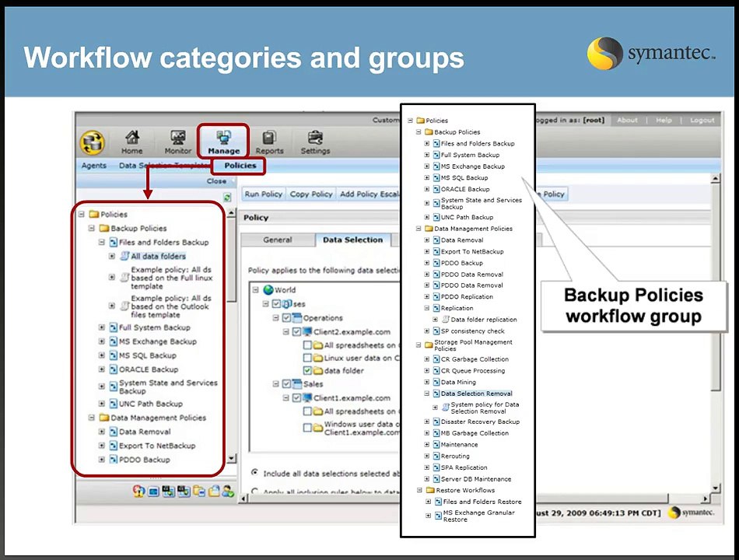Collapse Storage Pool Management Policies in enlarged tree
The height and width of the screenshot is (560, 739).
tap(418, 345)
